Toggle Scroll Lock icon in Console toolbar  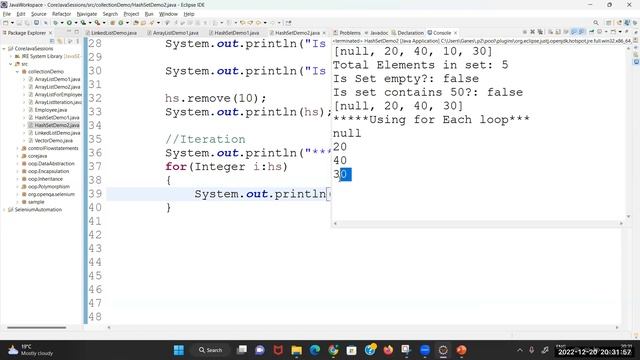click(x=558, y=32)
